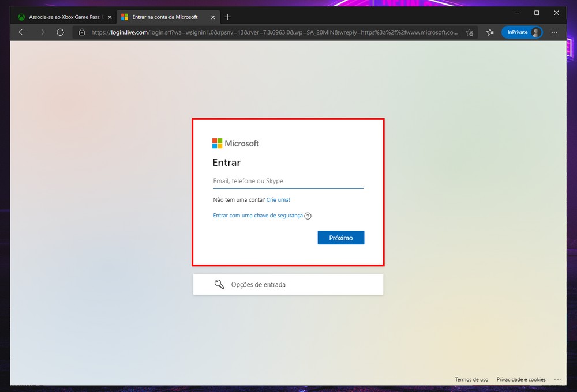Click the key icon in Opções de entrada
This screenshot has width=577, height=392.
219,284
